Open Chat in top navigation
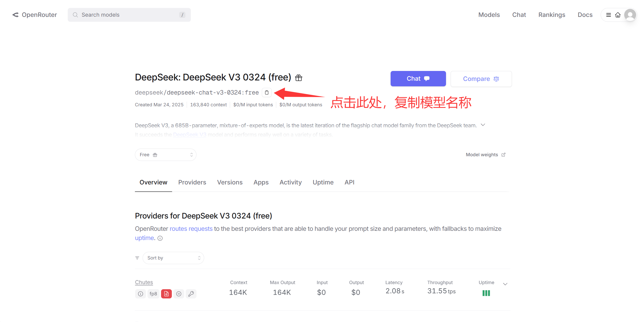The width and height of the screenshot is (644, 322). [x=519, y=15]
